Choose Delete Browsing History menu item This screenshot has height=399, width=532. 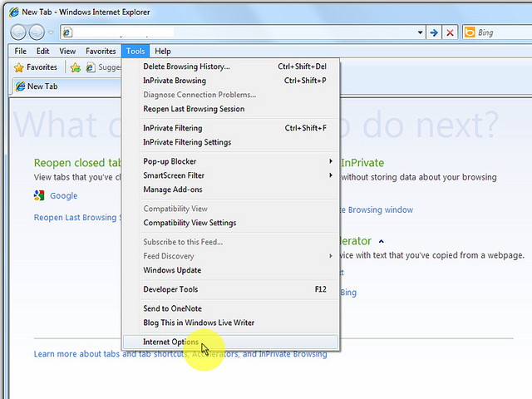tap(186, 66)
